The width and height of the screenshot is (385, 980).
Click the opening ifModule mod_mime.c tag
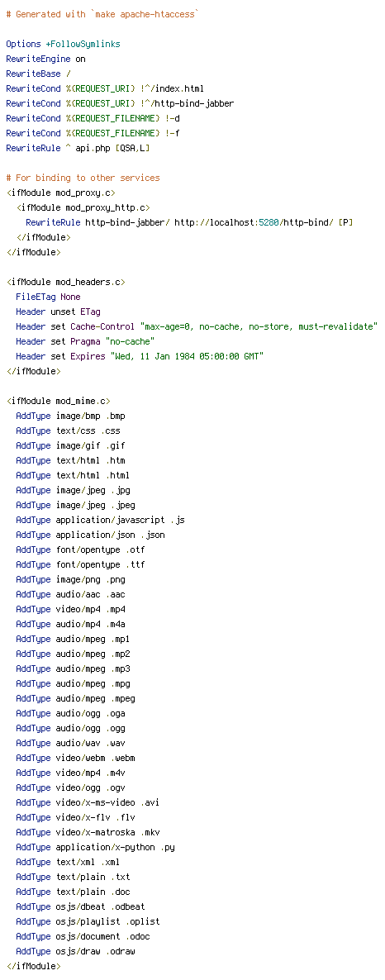pyautogui.click(x=58, y=402)
